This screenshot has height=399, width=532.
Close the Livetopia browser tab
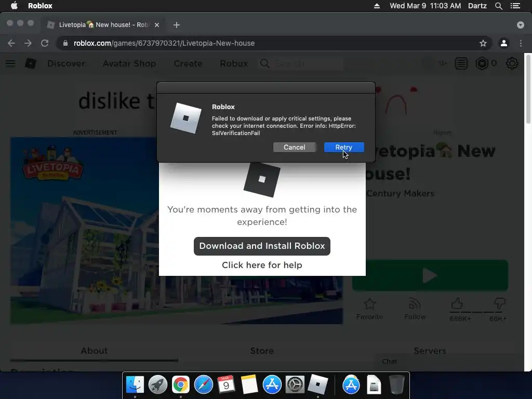[x=157, y=25]
